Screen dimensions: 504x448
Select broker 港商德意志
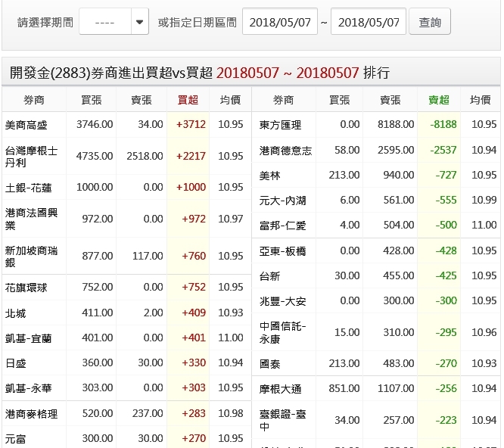pos(286,151)
